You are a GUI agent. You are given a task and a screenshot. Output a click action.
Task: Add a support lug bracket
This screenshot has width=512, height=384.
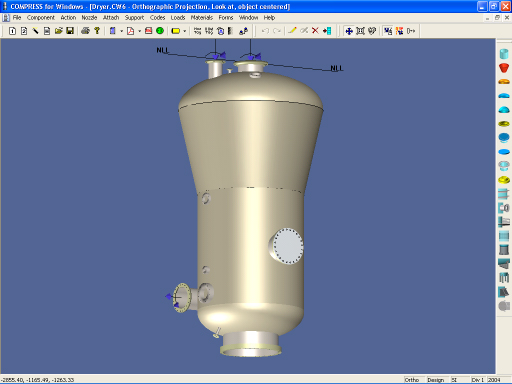click(x=504, y=292)
